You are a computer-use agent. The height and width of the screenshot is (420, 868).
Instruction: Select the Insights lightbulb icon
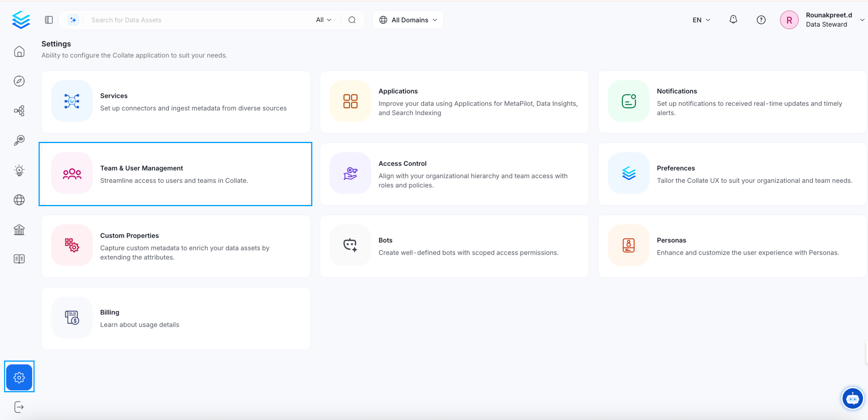coord(19,170)
